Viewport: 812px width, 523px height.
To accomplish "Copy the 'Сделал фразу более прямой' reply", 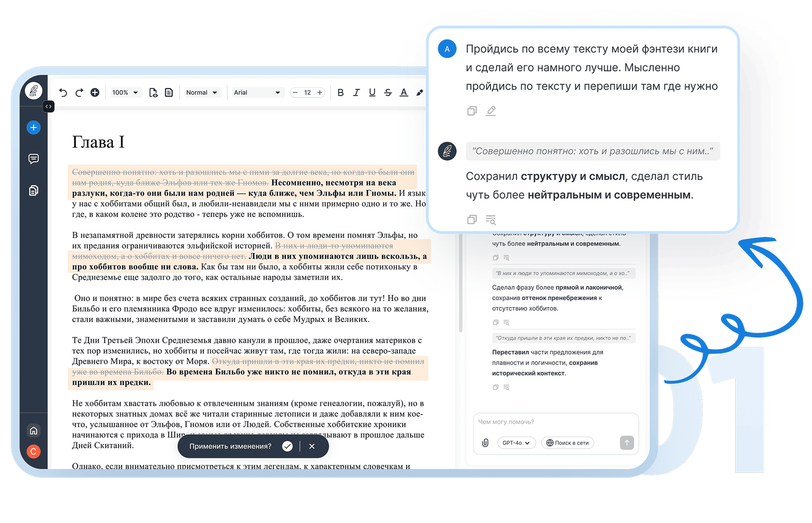I will tap(496, 322).
